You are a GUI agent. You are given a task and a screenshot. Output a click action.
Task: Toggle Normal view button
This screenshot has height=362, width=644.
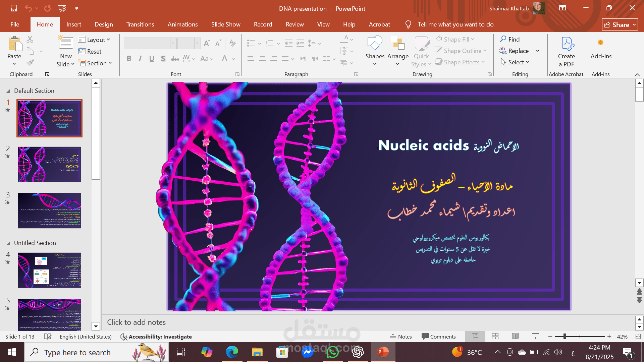pos(475,336)
